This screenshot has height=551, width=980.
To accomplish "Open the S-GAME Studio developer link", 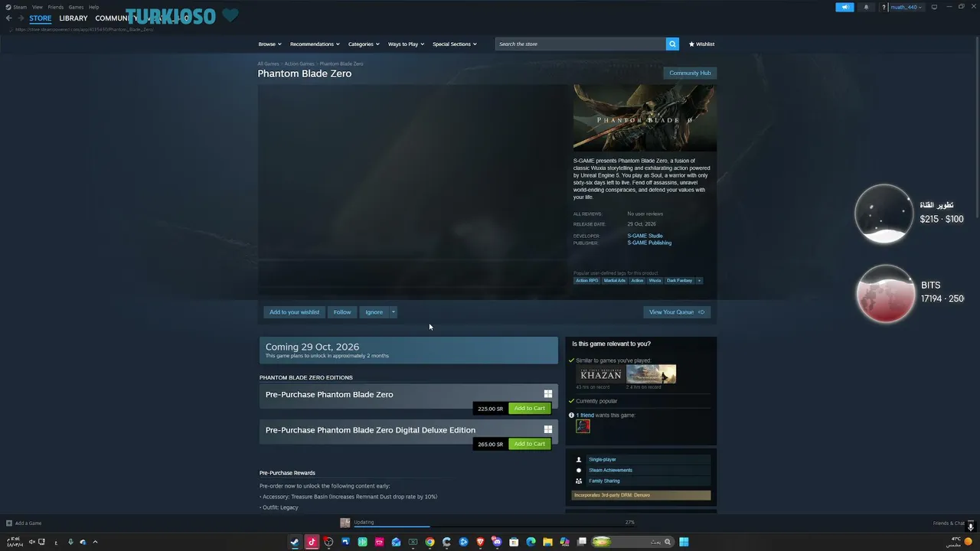I will 645,236.
